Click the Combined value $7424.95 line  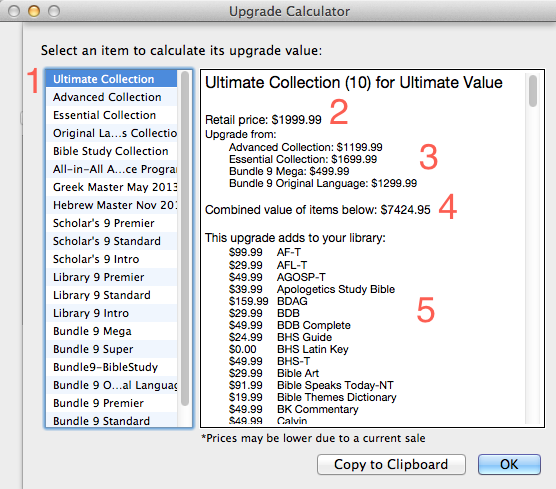coord(318,210)
